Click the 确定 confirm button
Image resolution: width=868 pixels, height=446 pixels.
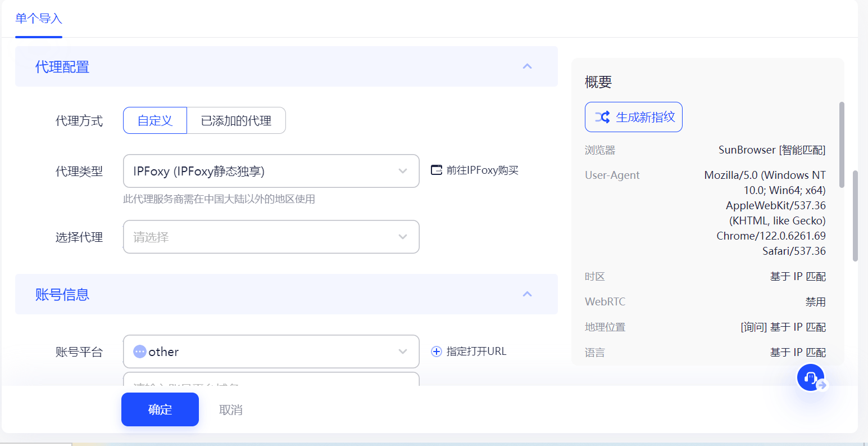pos(160,409)
